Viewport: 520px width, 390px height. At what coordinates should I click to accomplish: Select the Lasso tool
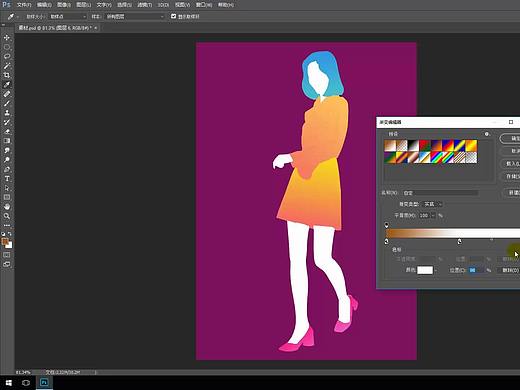tap(7, 56)
